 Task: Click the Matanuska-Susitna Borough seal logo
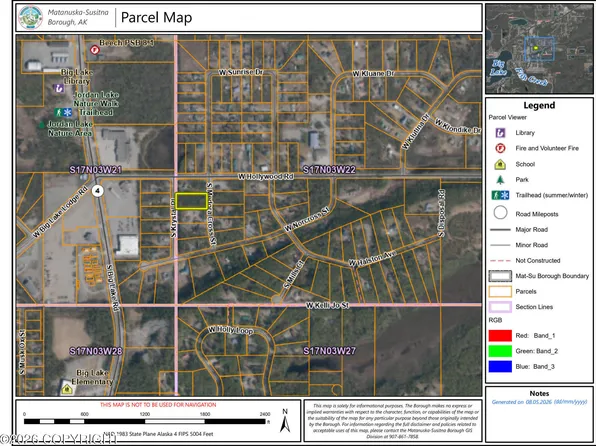pyautogui.click(x=31, y=17)
